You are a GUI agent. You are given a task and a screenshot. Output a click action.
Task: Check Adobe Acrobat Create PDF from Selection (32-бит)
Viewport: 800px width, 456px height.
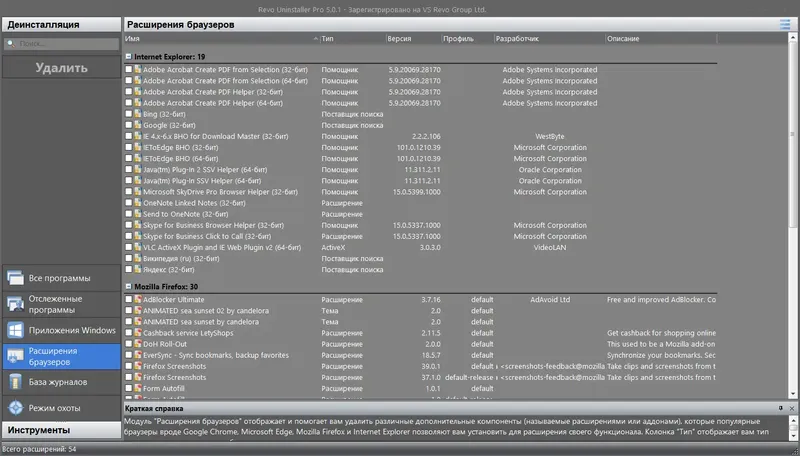click(x=129, y=69)
